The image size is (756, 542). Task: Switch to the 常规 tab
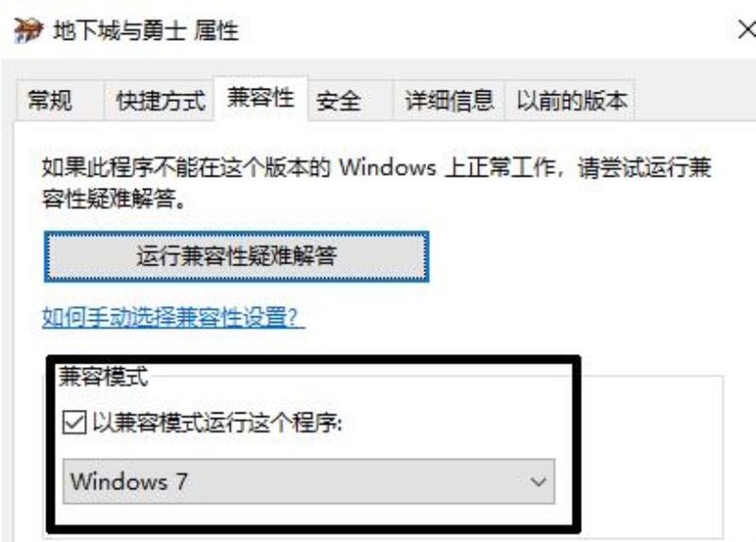coord(50,100)
